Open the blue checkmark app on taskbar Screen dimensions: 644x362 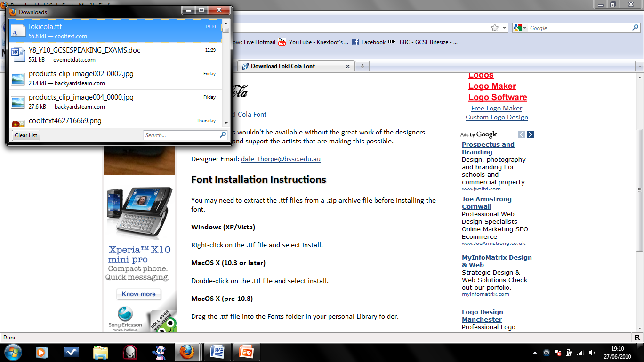tap(71, 352)
